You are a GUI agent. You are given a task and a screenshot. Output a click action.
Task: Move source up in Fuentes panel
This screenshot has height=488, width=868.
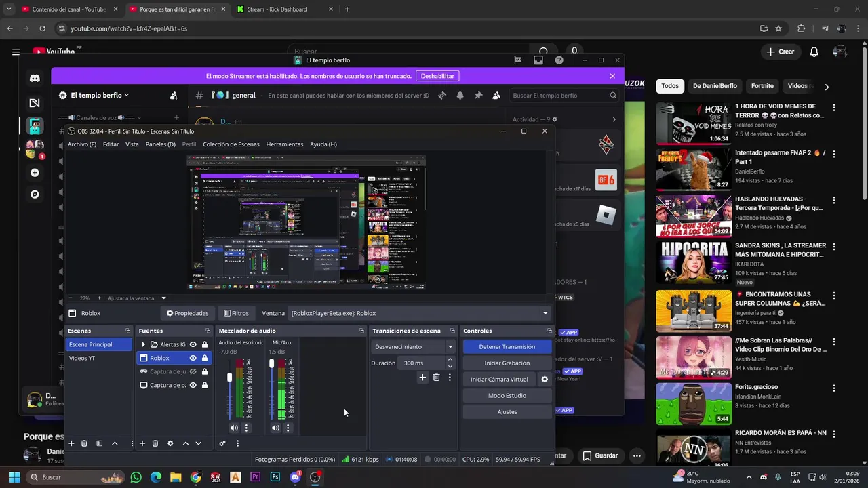coord(185,443)
